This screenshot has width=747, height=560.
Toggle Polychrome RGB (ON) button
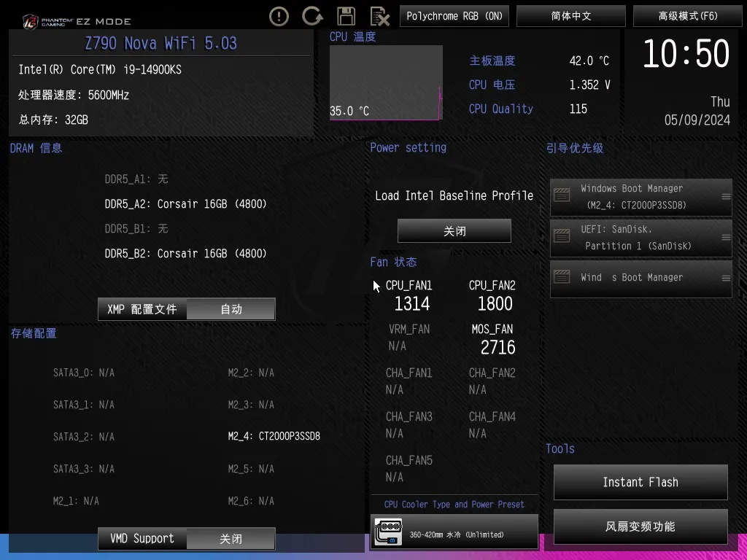point(454,16)
